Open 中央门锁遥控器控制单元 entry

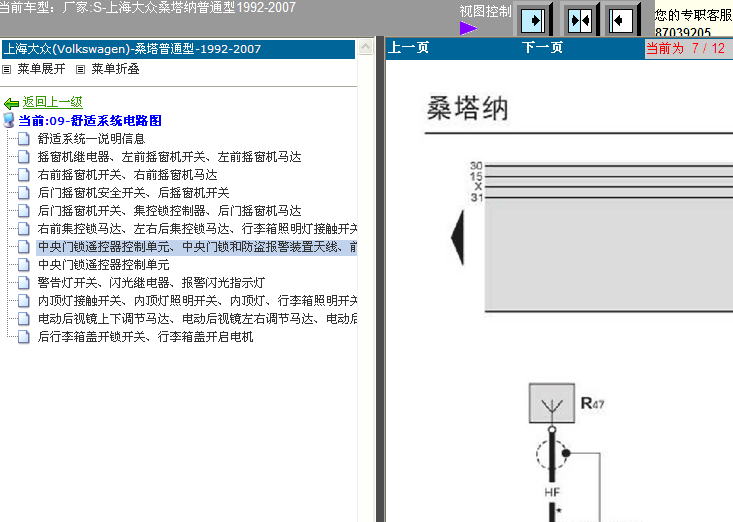coord(103,265)
